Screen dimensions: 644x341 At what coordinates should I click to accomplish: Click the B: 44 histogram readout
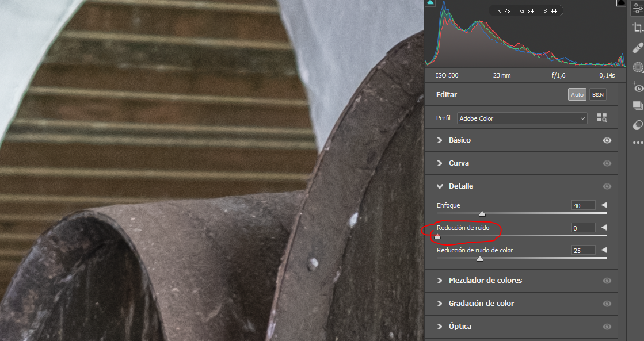(550, 11)
